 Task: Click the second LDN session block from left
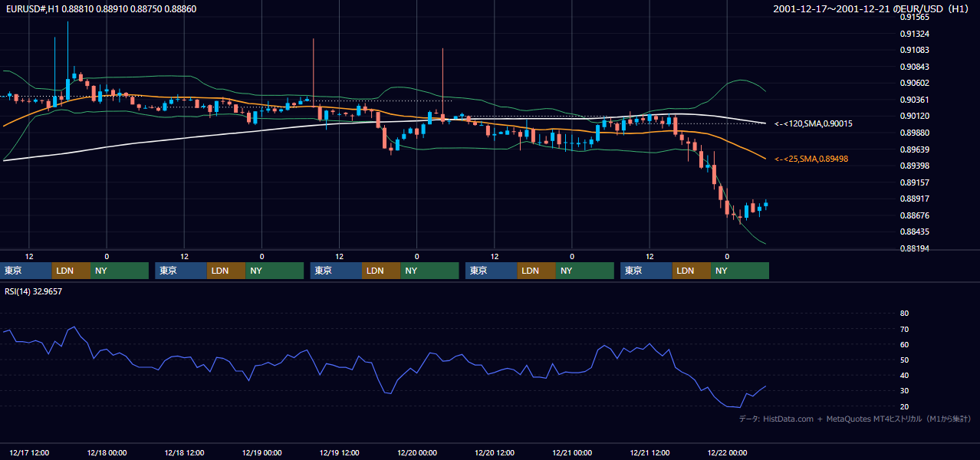pyautogui.click(x=226, y=271)
